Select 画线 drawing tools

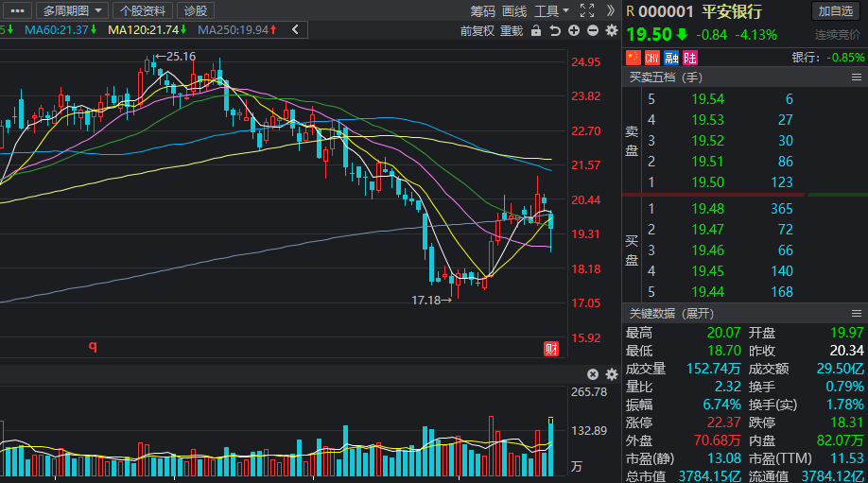[x=514, y=11]
